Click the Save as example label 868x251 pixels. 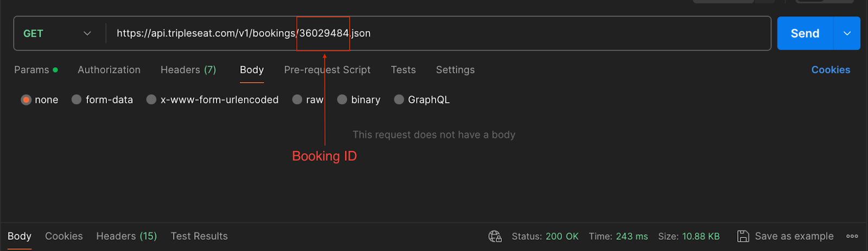[x=794, y=236]
